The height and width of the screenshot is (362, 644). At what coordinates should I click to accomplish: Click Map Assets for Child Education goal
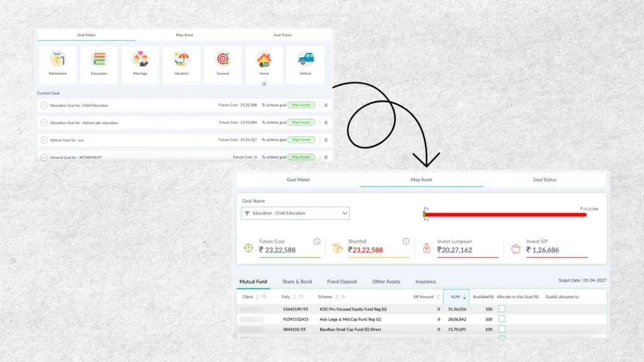301,105
